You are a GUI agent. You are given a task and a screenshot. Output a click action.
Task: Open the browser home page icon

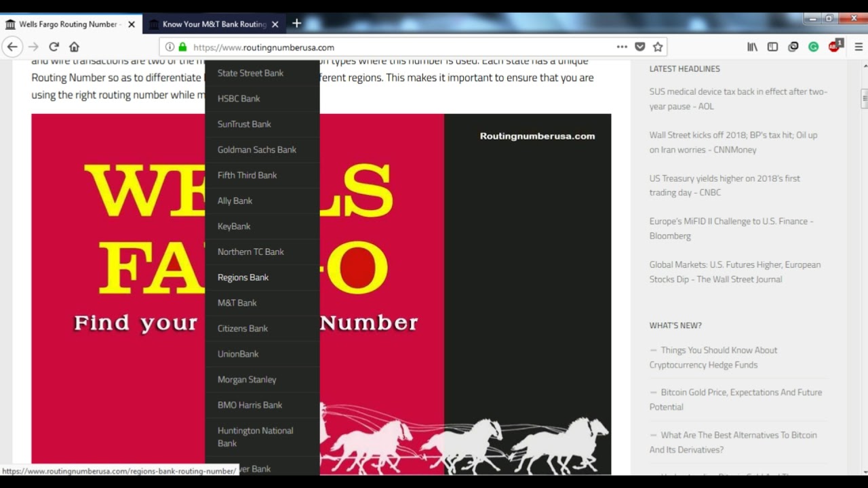tap(75, 47)
